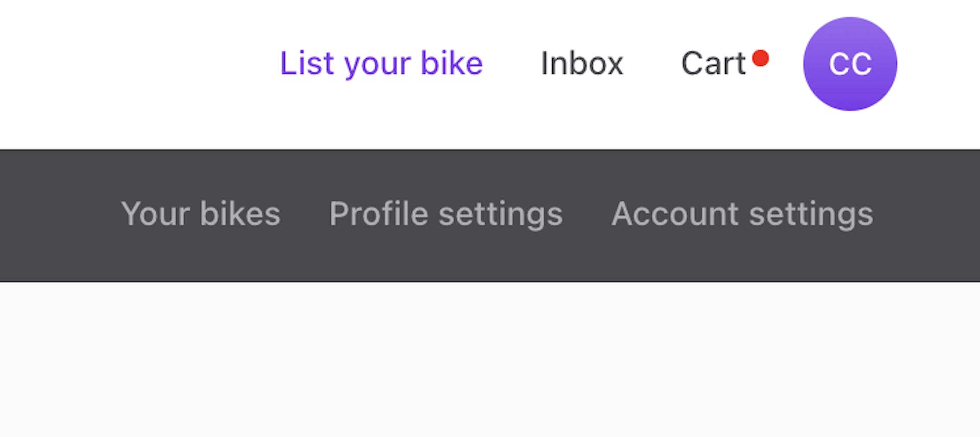Select the Profile settings tab
This screenshot has width=980, height=437.
446,214
